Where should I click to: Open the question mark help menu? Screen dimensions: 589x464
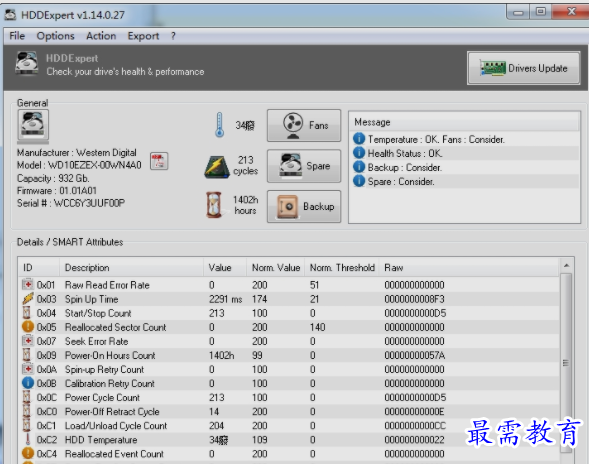(173, 36)
